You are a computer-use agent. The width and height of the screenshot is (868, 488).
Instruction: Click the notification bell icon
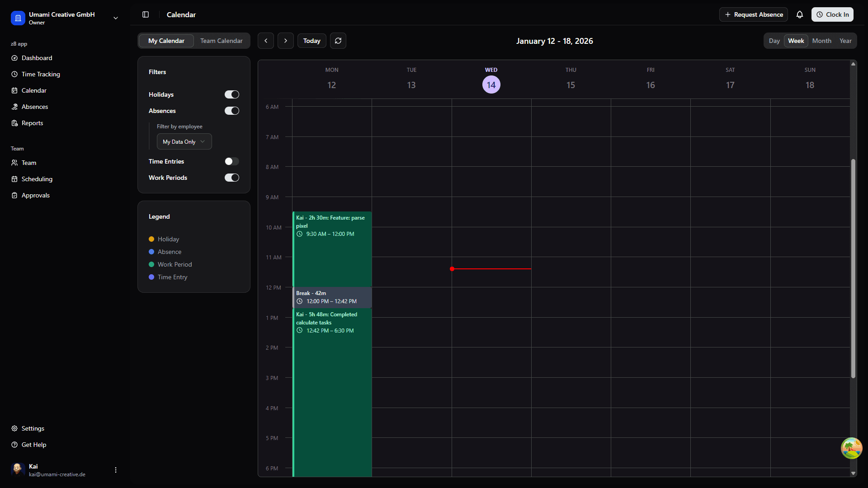pos(800,14)
